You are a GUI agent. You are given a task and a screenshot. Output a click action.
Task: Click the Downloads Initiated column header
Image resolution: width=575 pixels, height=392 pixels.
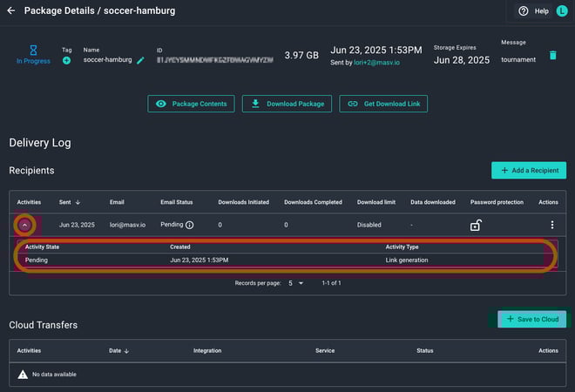coord(243,202)
